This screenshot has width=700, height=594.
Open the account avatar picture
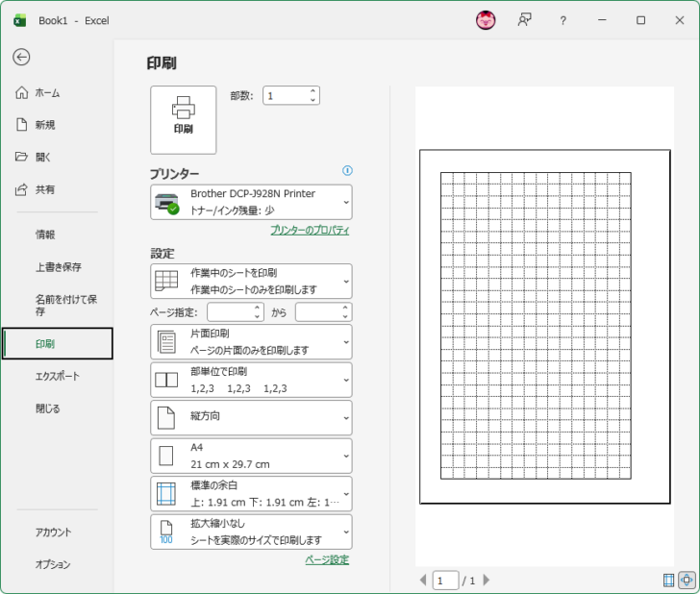[486, 20]
